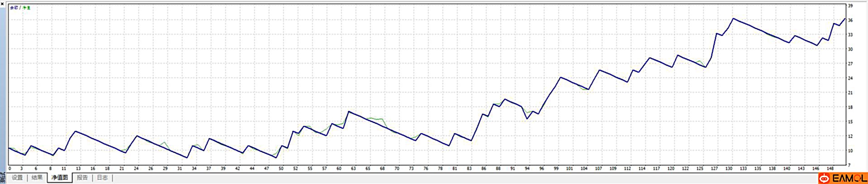868x184 pixels.
Task: Switch to the 日志 tab
Action: 102,178
